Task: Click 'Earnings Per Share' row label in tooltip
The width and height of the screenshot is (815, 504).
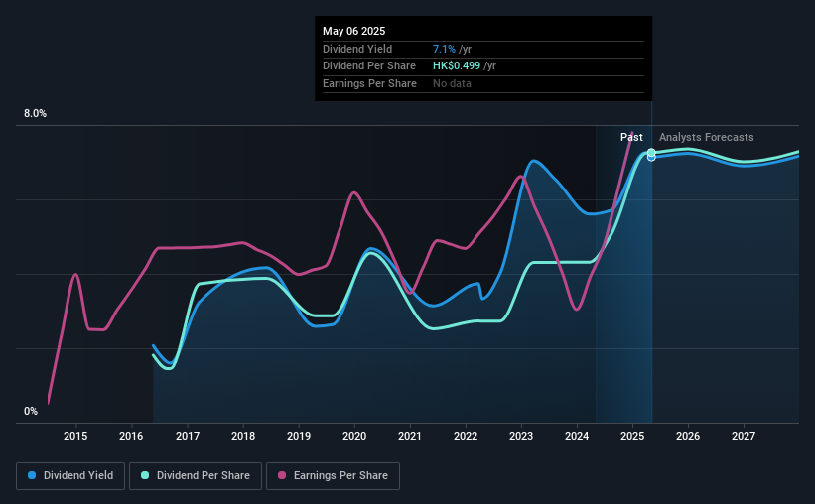Action: [369, 83]
